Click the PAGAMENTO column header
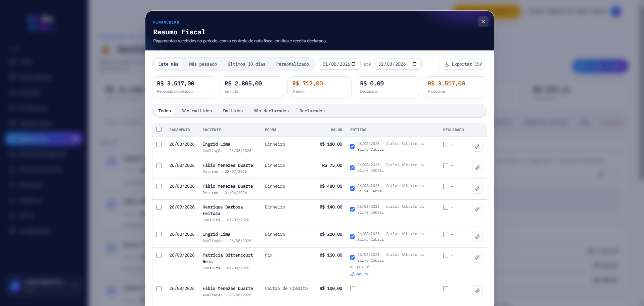Viewport: 644px width, 306px height. tap(180, 130)
